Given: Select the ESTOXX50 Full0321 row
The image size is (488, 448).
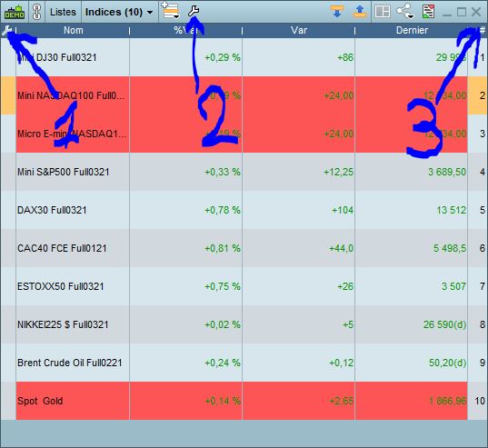Looking at the screenshot, I should 244,286.
